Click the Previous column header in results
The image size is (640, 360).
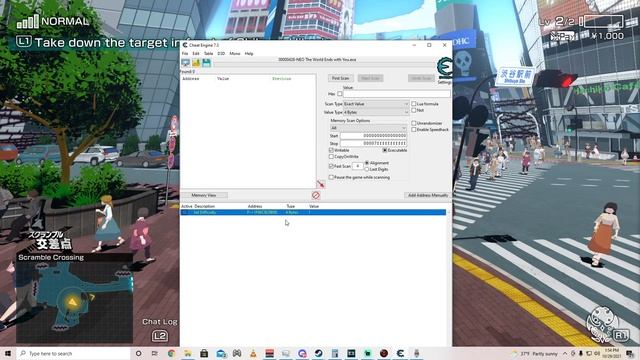[282, 78]
